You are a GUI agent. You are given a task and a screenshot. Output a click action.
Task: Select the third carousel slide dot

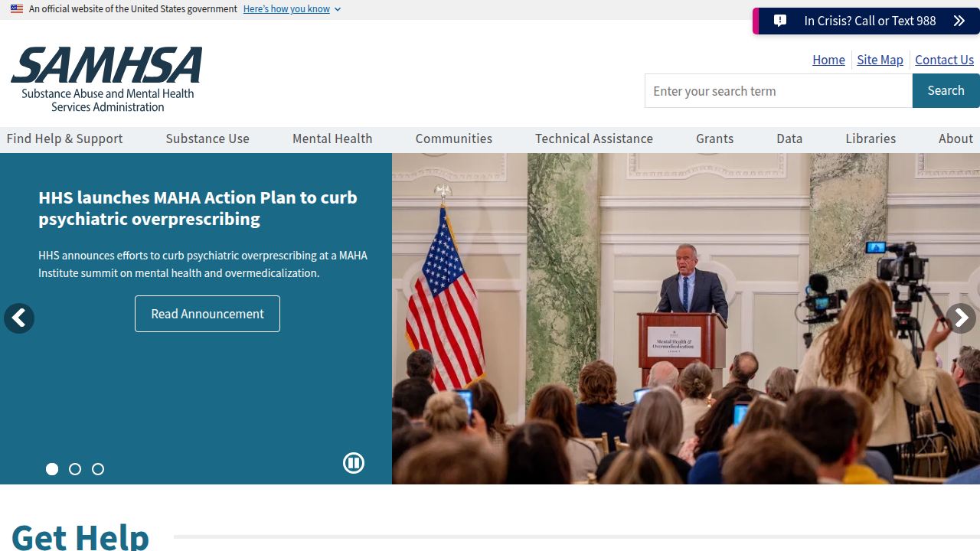click(98, 469)
